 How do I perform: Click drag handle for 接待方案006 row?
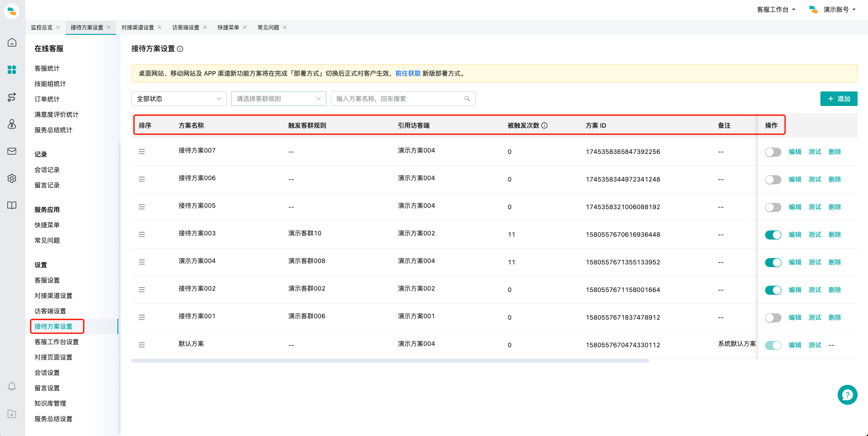click(142, 179)
